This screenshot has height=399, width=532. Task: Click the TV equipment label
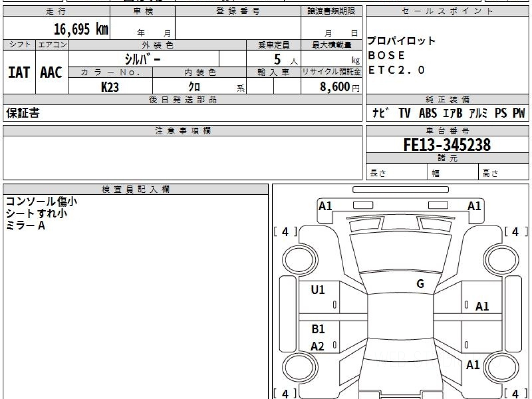click(x=404, y=113)
